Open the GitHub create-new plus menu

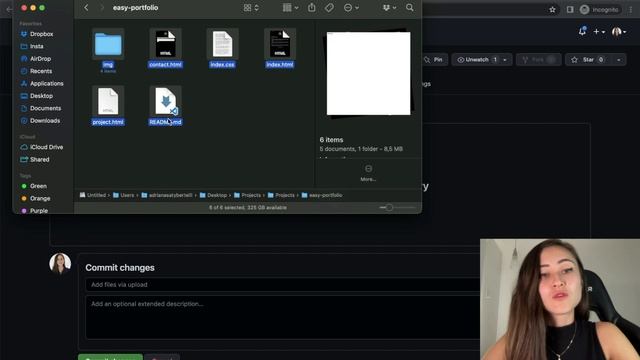click(599, 31)
